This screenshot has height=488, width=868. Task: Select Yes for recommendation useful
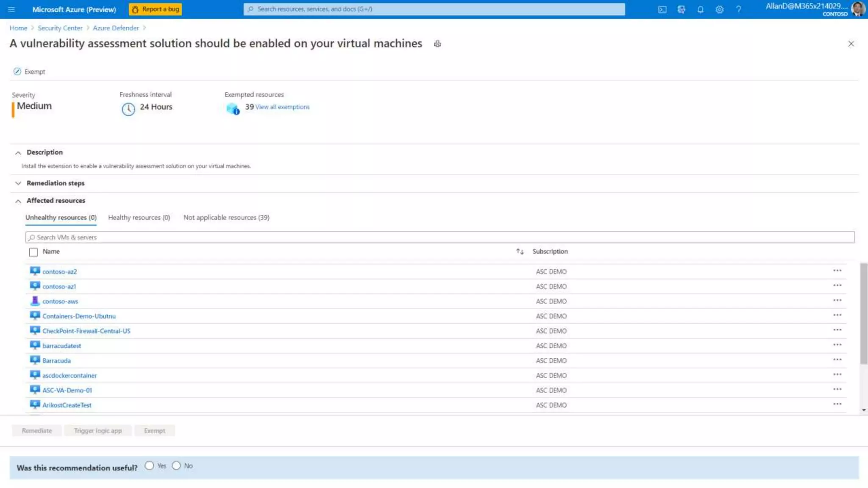149,466
